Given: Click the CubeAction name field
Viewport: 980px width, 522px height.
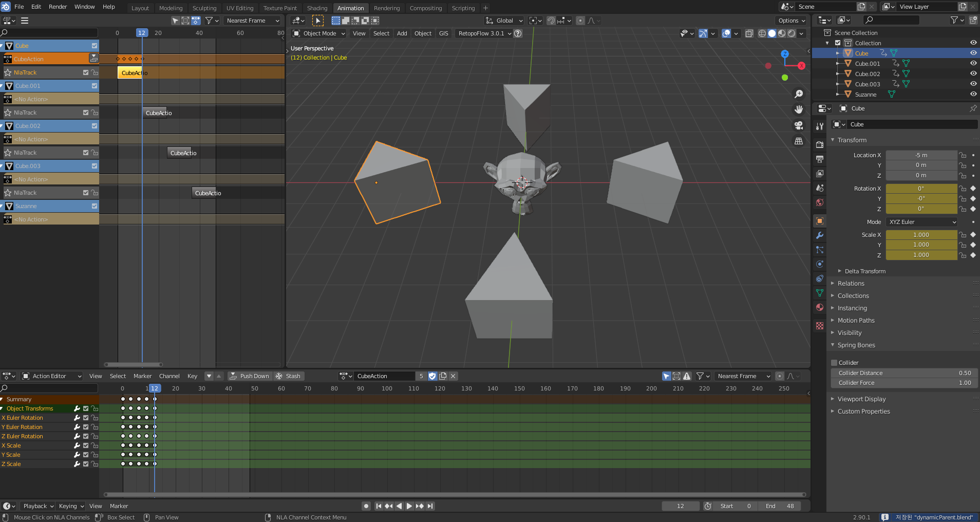Looking at the screenshot, I should (385, 376).
